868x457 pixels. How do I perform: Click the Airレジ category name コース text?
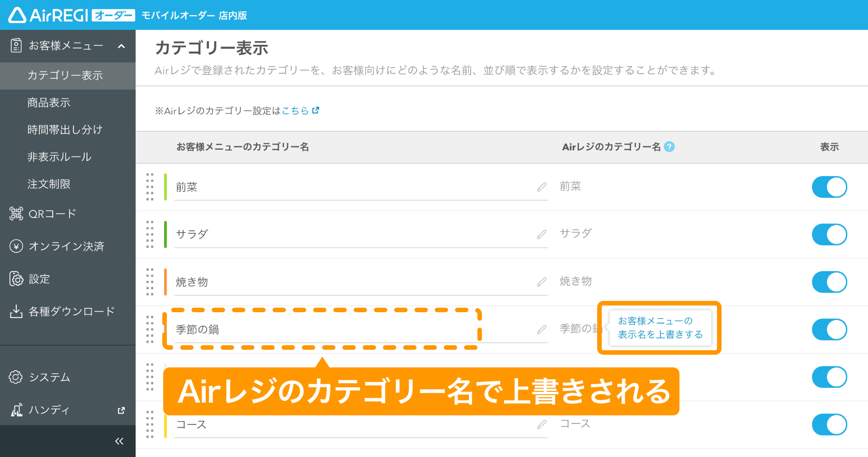pos(575,424)
